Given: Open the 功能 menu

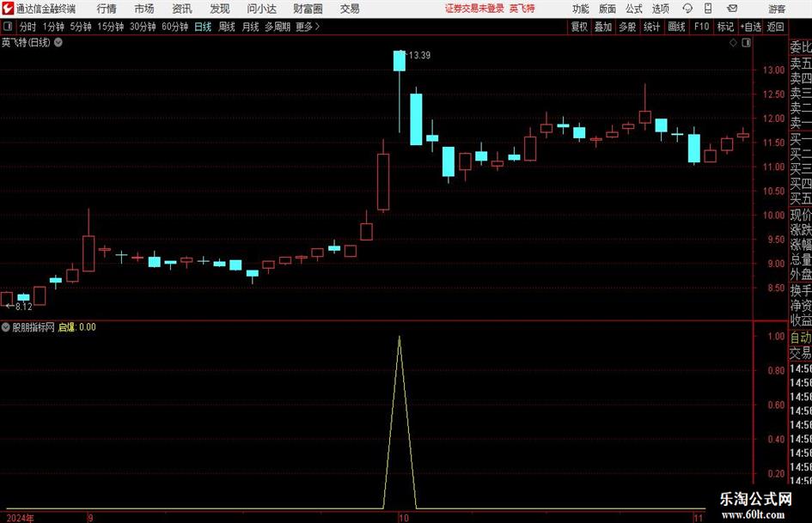Looking at the screenshot, I should (581, 9).
